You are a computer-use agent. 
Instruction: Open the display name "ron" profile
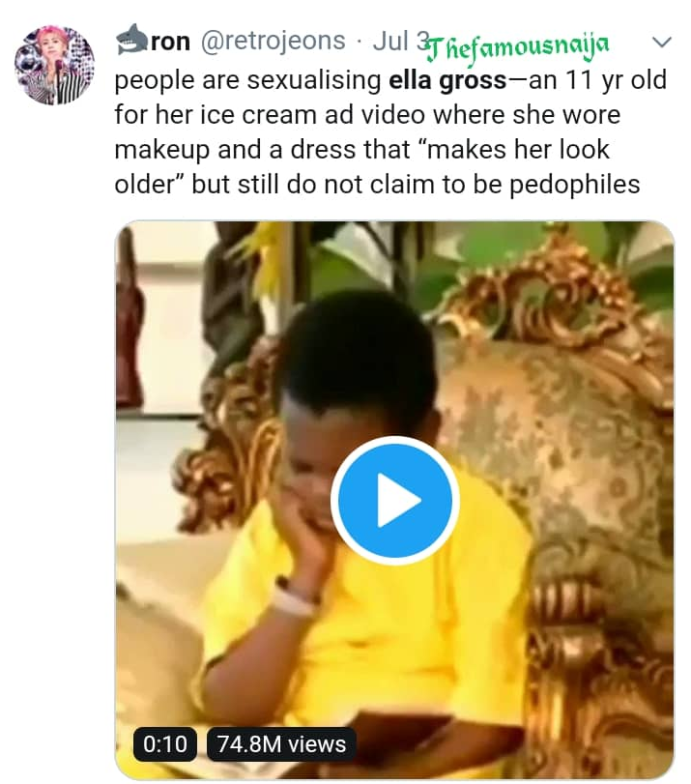pyautogui.click(x=170, y=42)
